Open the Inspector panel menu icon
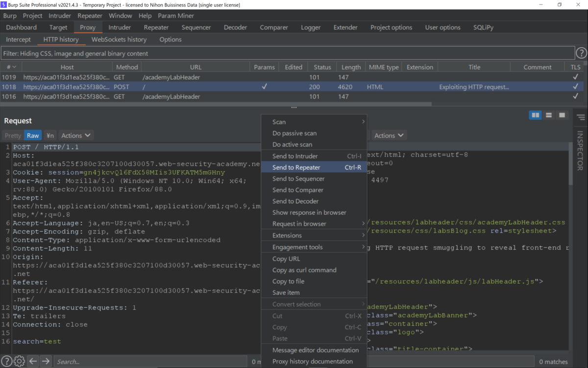Screen dimensions: 588x368 (x=581, y=117)
